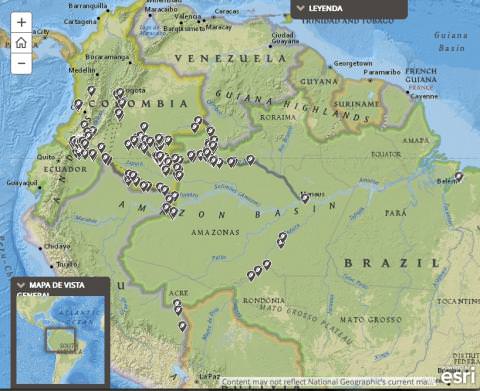Screen dimensions: 480x391
Task: Click the overview map extent rectangle
Action: (60, 340)
